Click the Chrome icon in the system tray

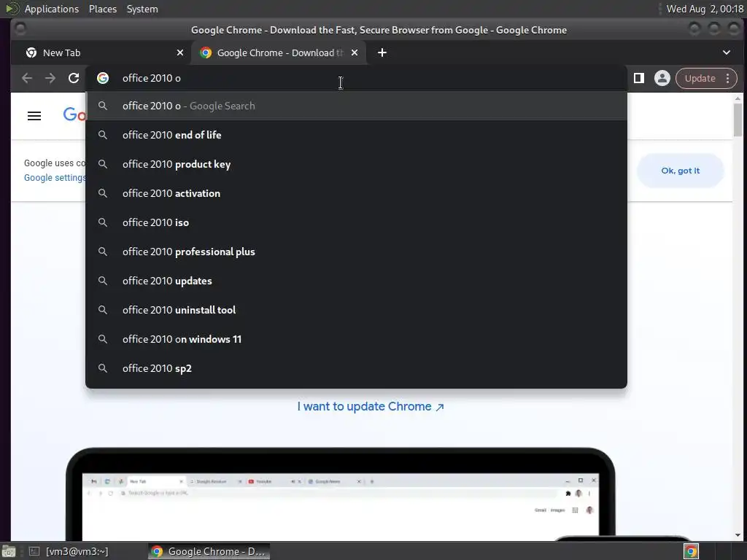point(691,551)
